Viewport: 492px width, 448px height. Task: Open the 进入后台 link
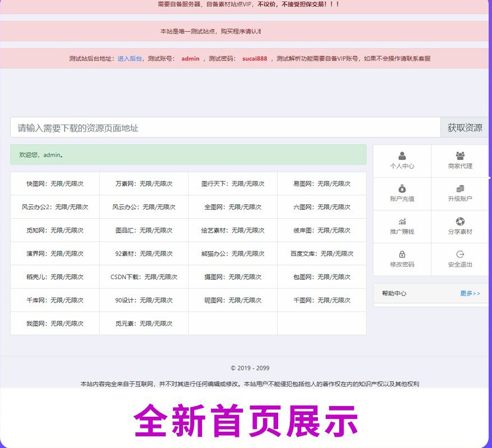click(x=130, y=59)
